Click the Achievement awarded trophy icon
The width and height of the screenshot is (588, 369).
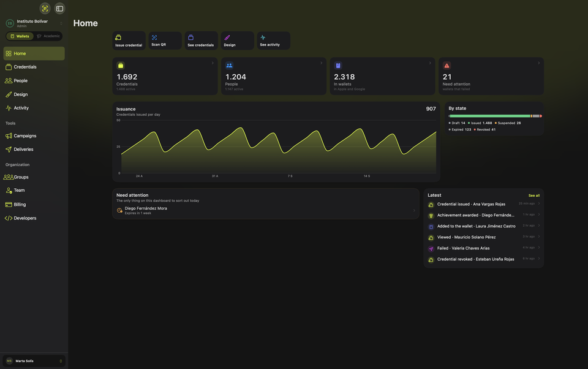[431, 216]
